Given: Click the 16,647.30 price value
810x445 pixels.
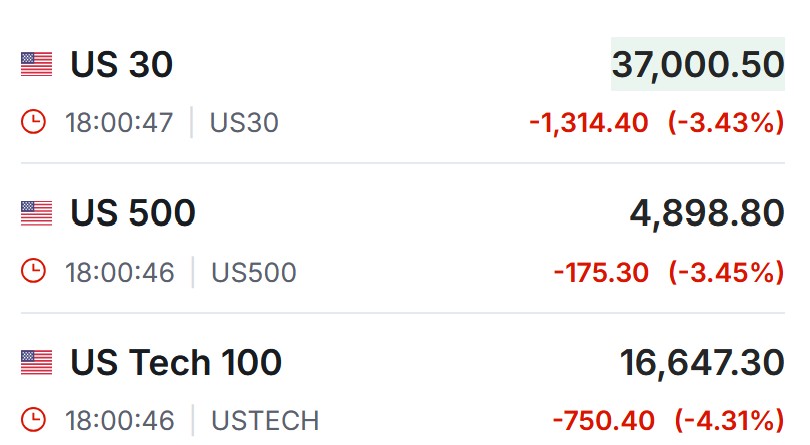Looking at the screenshot, I should pos(703,362).
